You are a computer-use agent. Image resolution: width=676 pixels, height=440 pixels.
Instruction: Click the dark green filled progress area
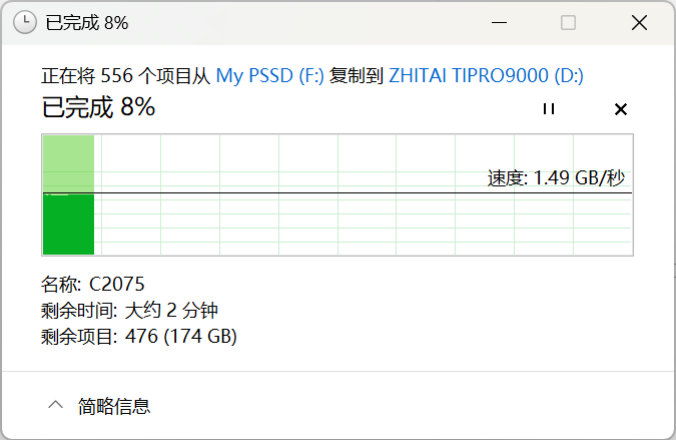tap(68, 224)
